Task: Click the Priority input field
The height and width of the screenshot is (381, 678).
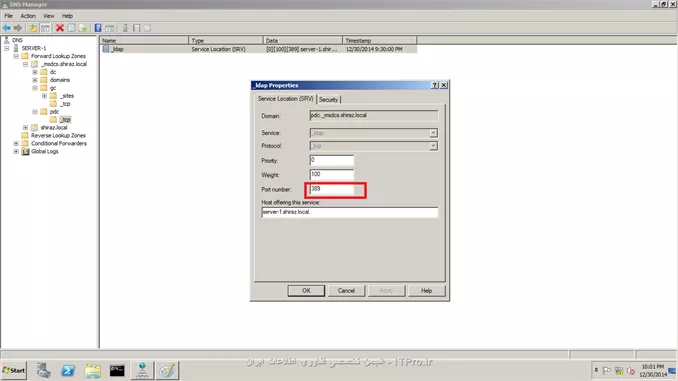Action: (x=332, y=160)
